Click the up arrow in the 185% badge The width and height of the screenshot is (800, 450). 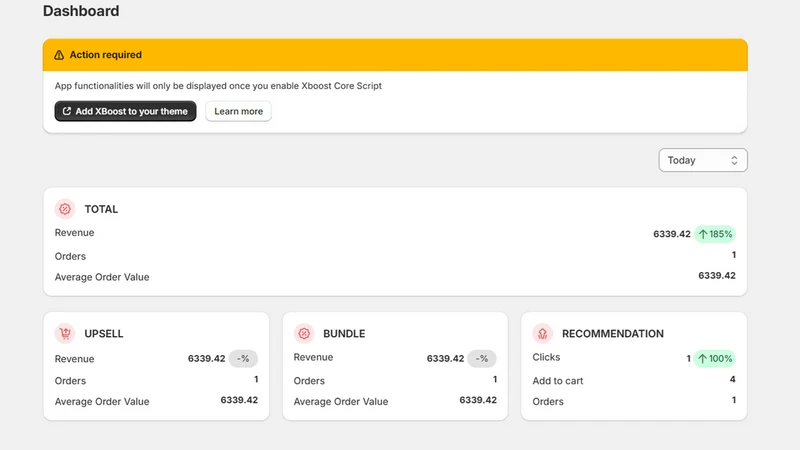coord(703,234)
